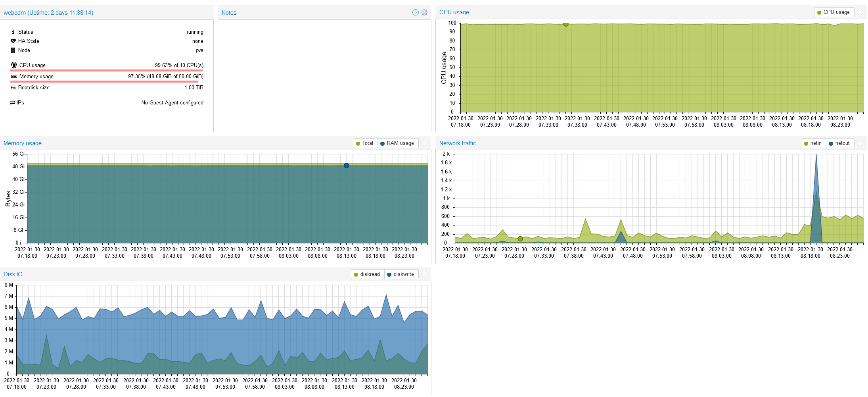Click the undo-zoom icon on Disk IO chart
This screenshot has width=868, height=397.
click(424, 274)
